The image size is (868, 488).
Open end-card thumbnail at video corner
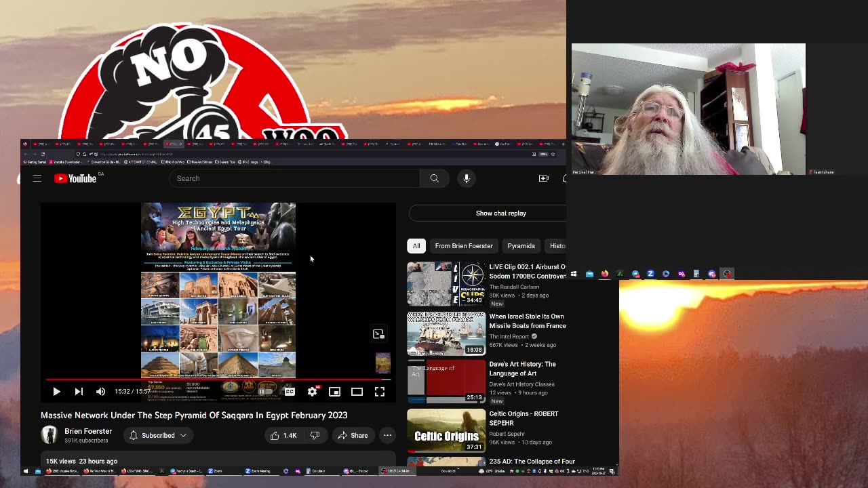383,363
